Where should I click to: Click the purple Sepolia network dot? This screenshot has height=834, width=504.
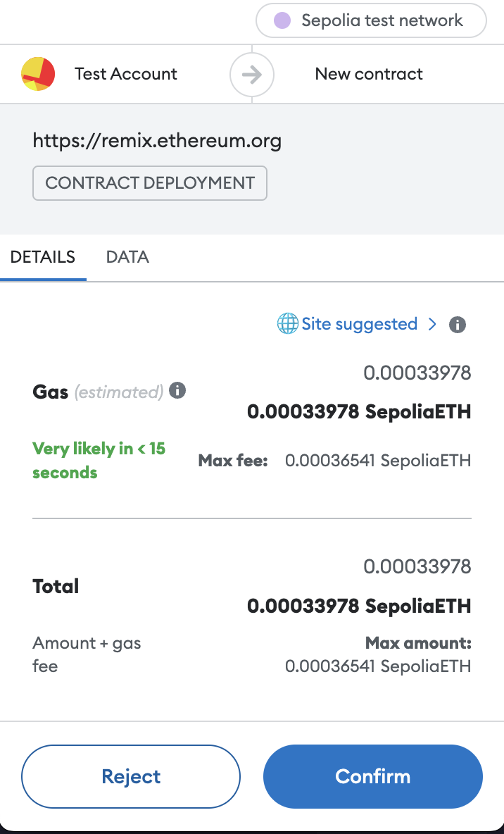click(282, 21)
